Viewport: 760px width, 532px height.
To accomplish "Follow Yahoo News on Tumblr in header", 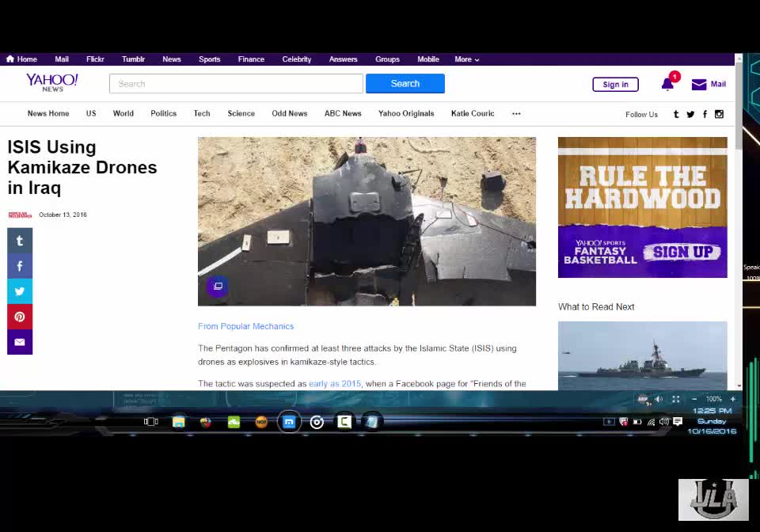I will pos(675,114).
